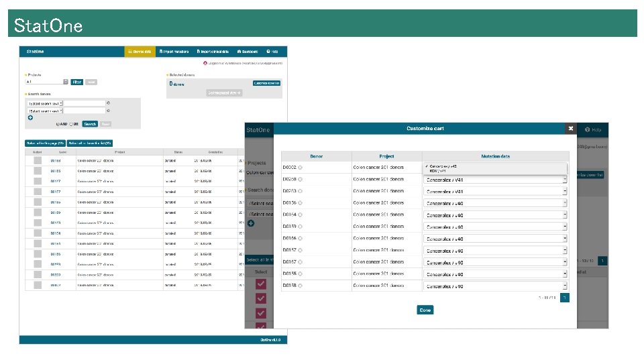Click the StatOne logo in main window
This screenshot has width=644, height=362.
click(x=36, y=52)
